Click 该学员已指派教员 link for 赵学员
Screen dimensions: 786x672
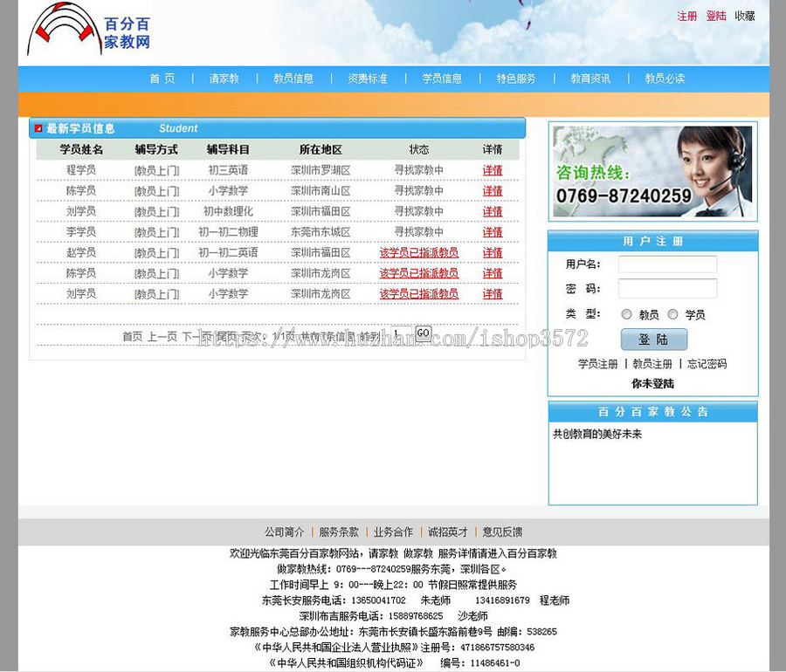419,252
